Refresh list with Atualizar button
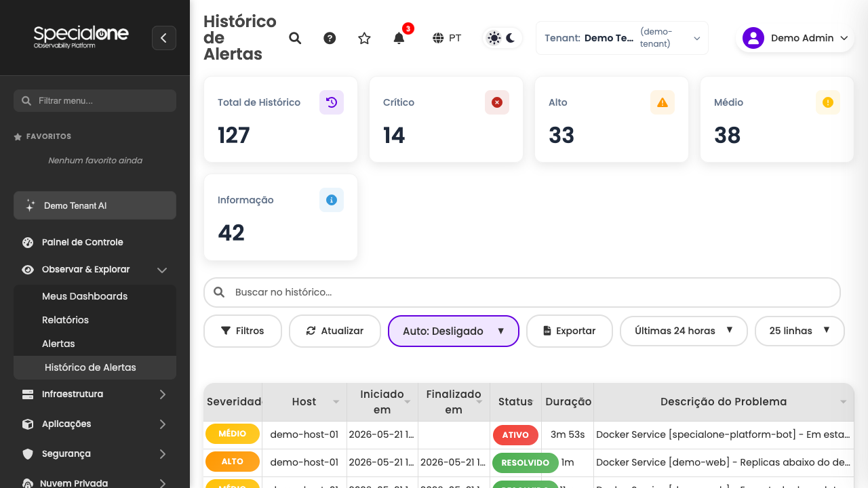Screen dimensions: 868x488 (x=335, y=331)
